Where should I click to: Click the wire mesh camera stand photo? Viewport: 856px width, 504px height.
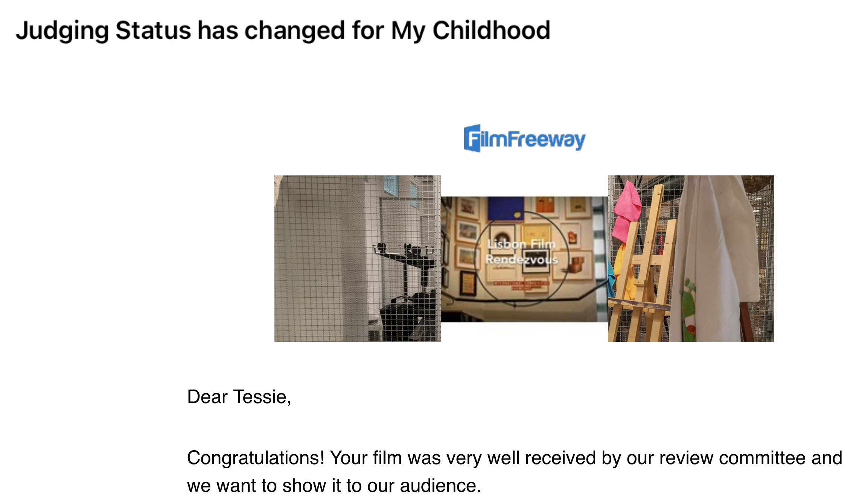[x=357, y=259]
